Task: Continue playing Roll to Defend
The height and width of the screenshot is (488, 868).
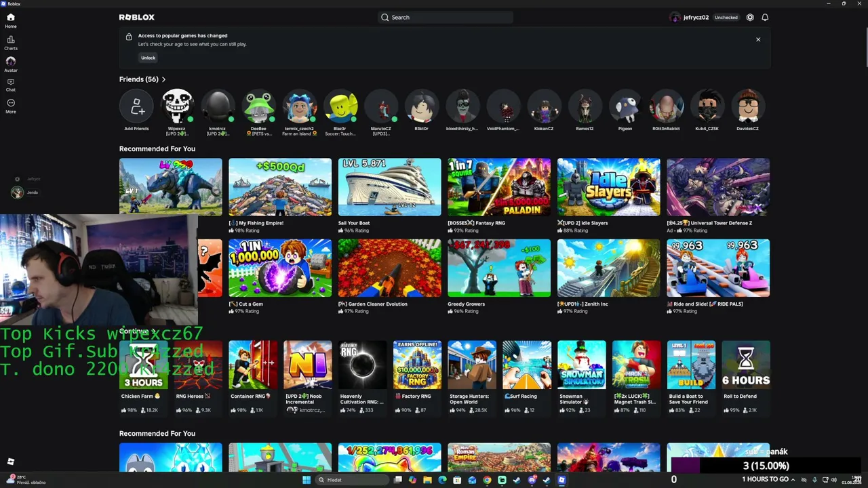Action: [x=746, y=365]
